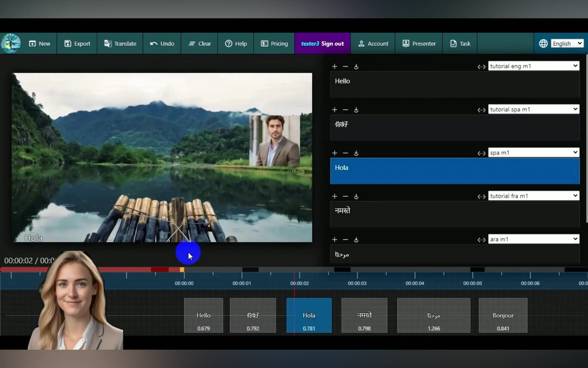
Task: Click minus icon above the Arabic subtitle
Action: (x=345, y=240)
